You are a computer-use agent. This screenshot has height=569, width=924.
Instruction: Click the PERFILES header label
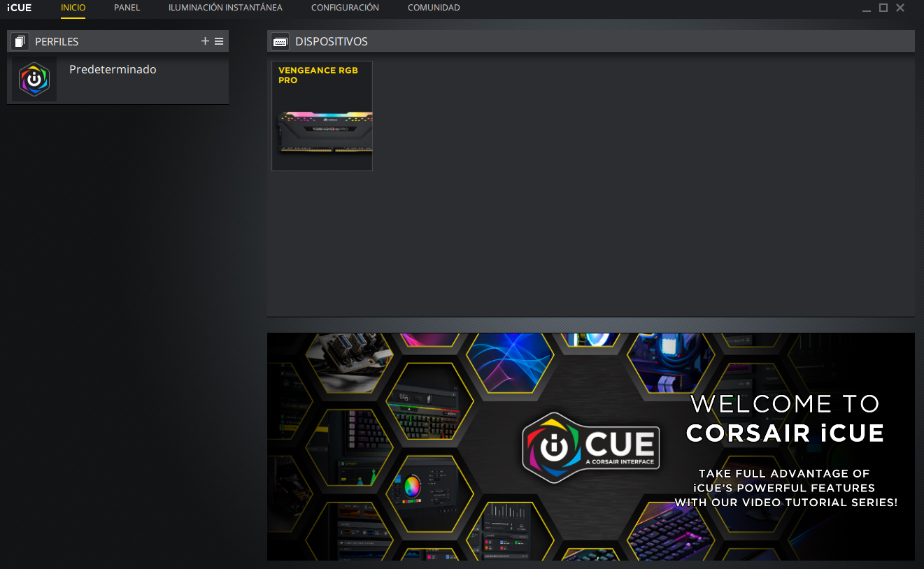pyautogui.click(x=57, y=42)
